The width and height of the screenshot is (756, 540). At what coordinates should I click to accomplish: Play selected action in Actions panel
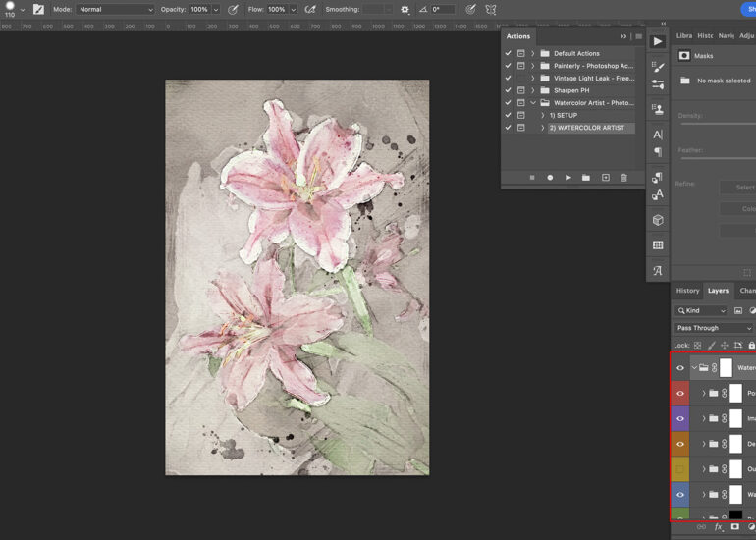(x=567, y=178)
